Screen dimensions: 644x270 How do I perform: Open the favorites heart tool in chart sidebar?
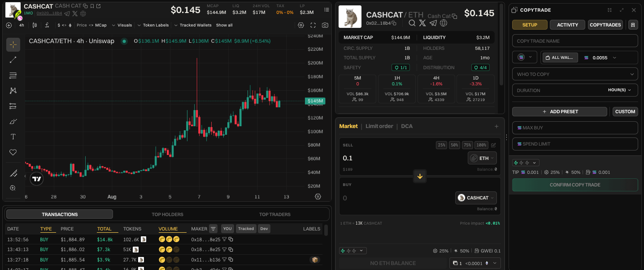pyautogui.click(x=13, y=152)
